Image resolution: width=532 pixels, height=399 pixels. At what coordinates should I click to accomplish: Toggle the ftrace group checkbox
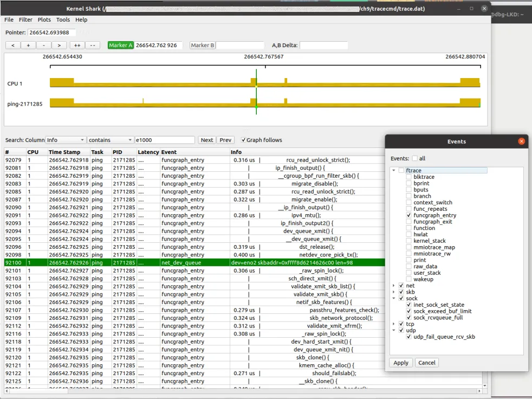pyautogui.click(x=401, y=170)
